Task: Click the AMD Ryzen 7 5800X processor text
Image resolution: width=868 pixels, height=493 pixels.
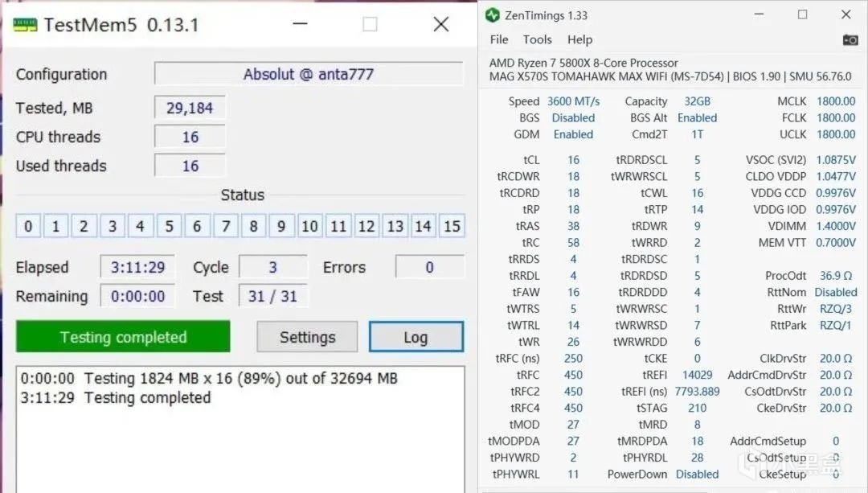Action: (583, 63)
